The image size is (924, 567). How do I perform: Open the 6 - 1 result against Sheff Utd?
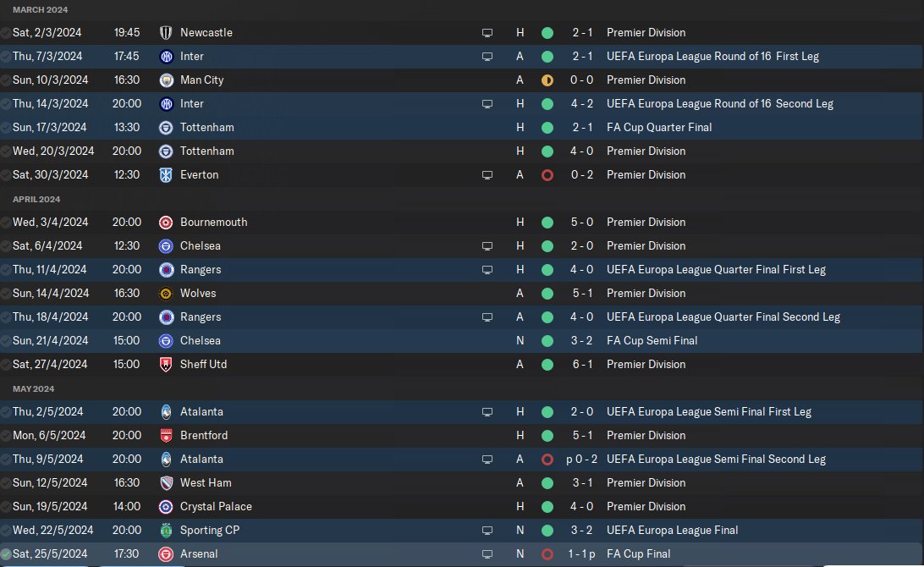coord(582,364)
